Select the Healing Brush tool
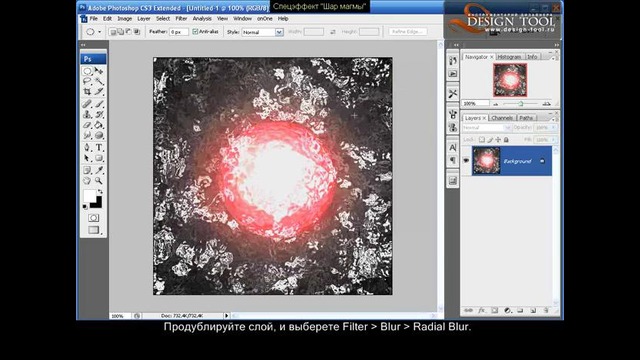The image size is (640, 360). tap(87, 104)
